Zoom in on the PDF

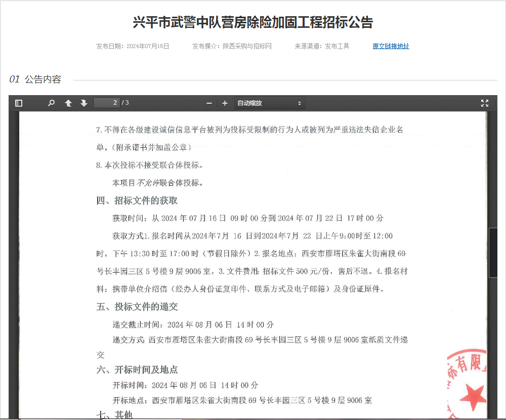coord(225,103)
